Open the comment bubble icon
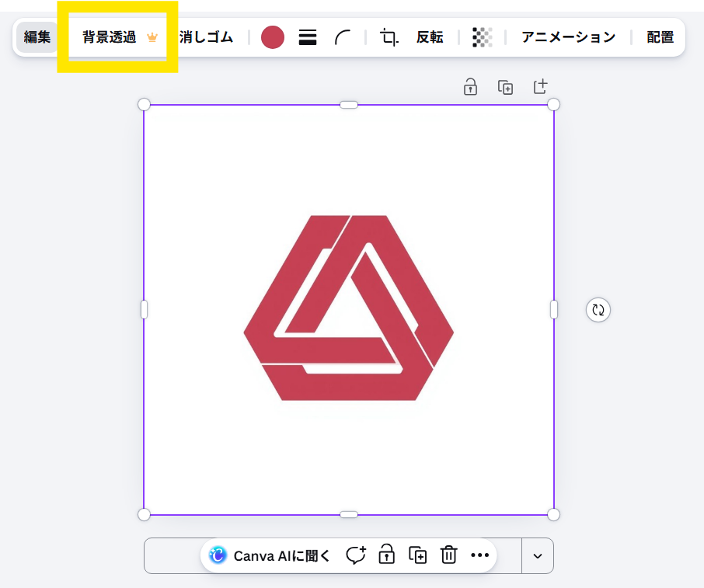This screenshot has width=704, height=588. (x=356, y=555)
